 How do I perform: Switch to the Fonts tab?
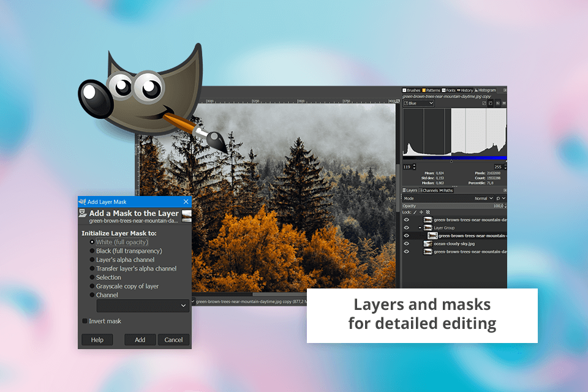449,90
